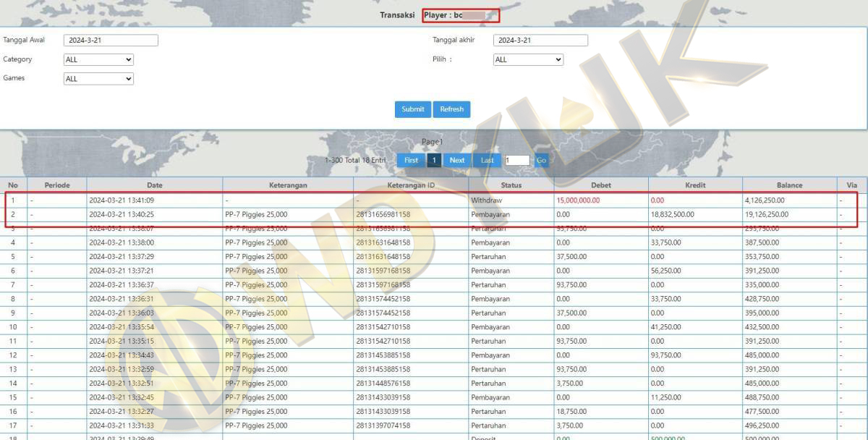Click date 2024-03-21 13:32:59
This screenshot has height=440, width=868.
pyautogui.click(x=122, y=369)
